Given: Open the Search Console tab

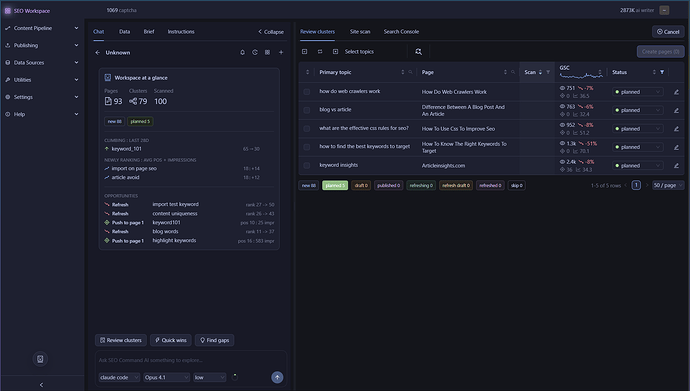Looking at the screenshot, I should tap(401, 32).
